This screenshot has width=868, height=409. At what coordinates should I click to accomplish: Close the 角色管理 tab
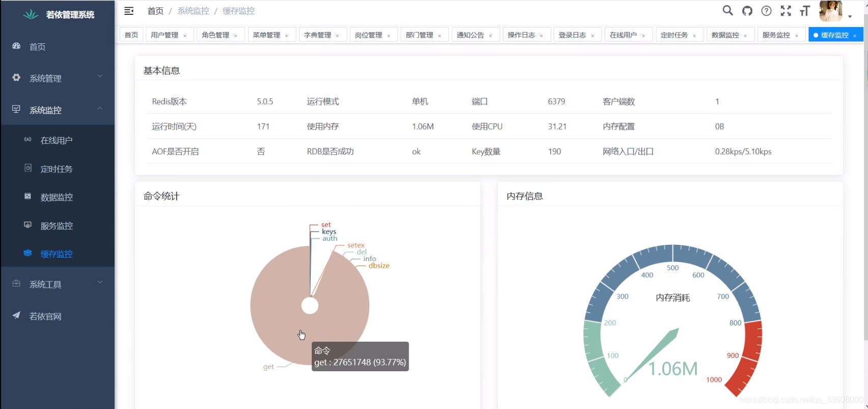[236, 36]
